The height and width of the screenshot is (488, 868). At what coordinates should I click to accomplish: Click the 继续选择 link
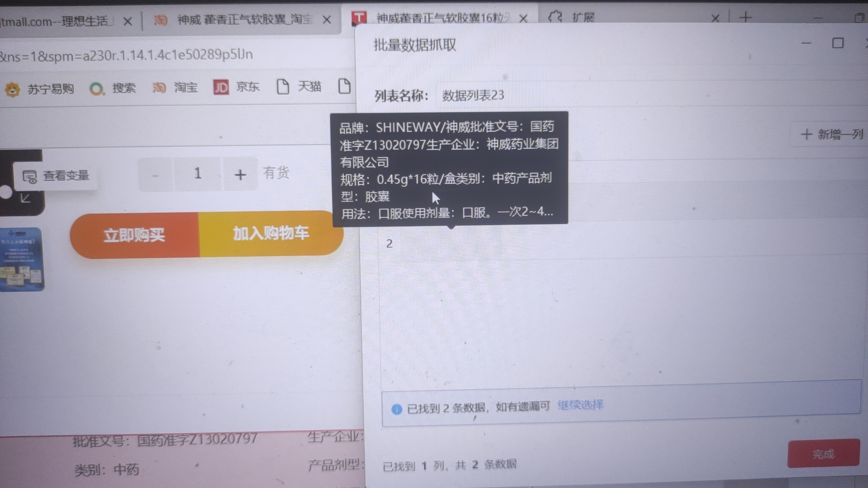tap(580, 405)
